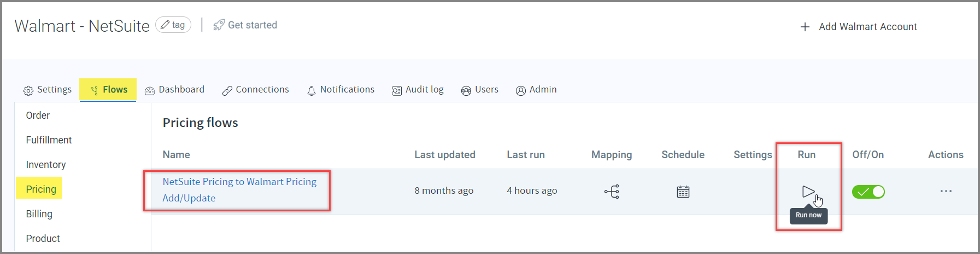
Task: Select Inventory in the flows sidebar
Action: [x=46, y=165]
